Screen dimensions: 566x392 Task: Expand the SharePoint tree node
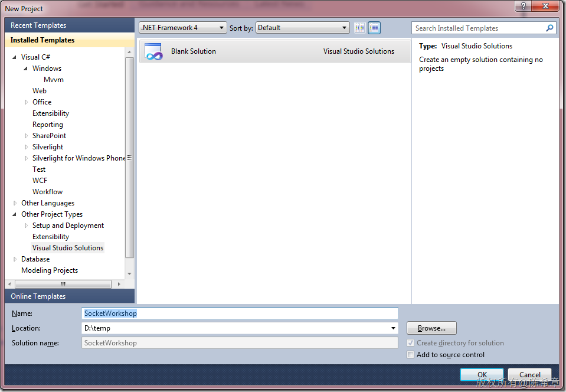(x=26, y=136)
